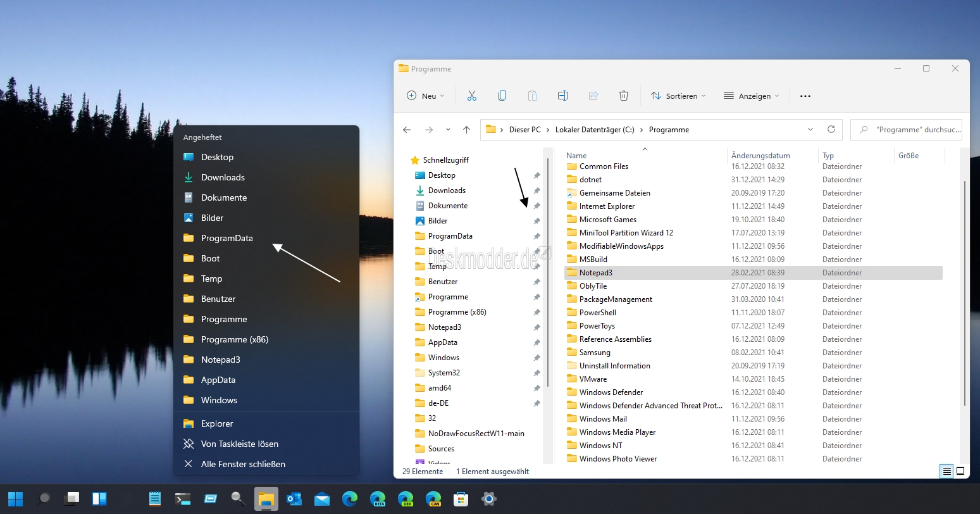Launch Edge Canary from the taskbar

(433, 499)
